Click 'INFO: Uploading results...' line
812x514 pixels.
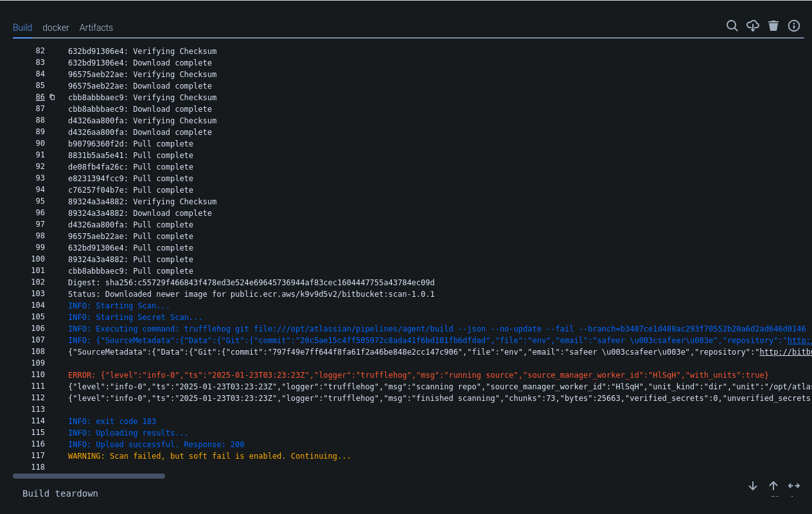(128, 433)
